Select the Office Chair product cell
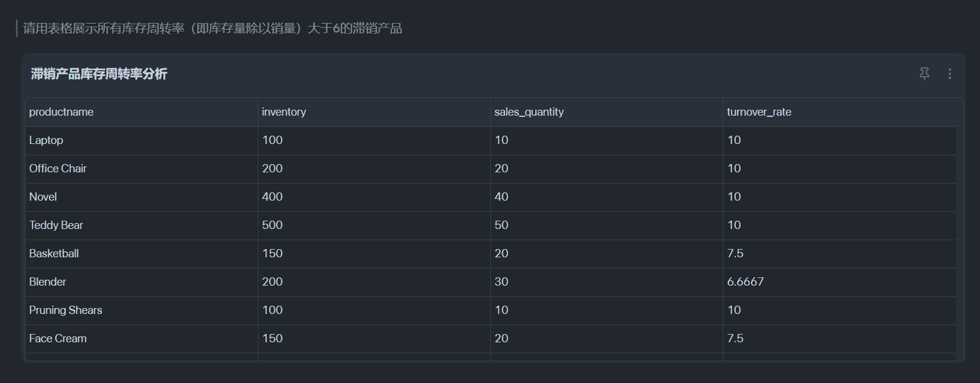Screen dimensions: 980x383 tap(142, 169)
